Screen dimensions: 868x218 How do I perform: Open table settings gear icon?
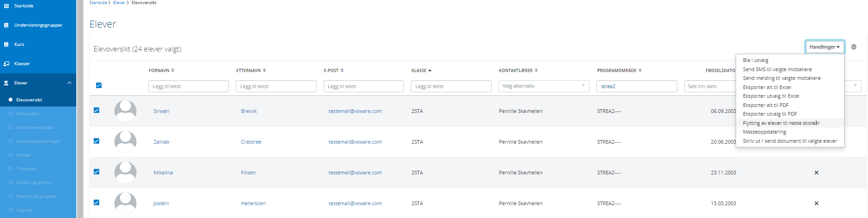(854, 47)
